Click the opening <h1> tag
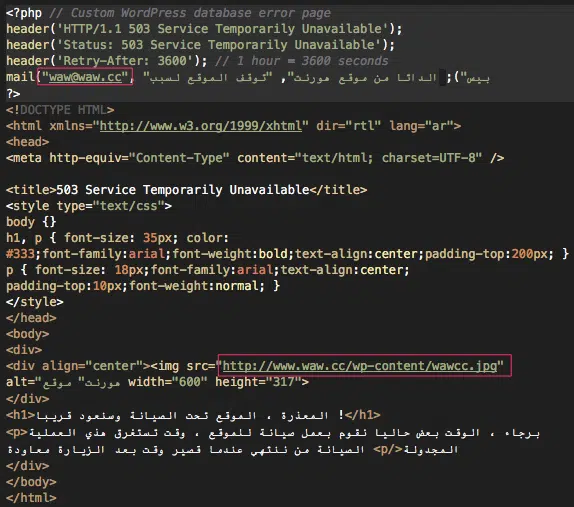Screen dimensions: 574x507 pos(20,415)
